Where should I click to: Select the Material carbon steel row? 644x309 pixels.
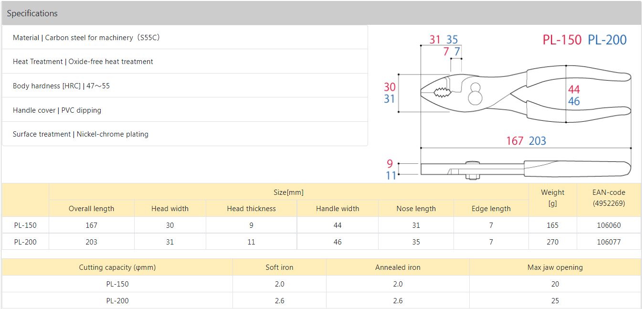point(185,37)
